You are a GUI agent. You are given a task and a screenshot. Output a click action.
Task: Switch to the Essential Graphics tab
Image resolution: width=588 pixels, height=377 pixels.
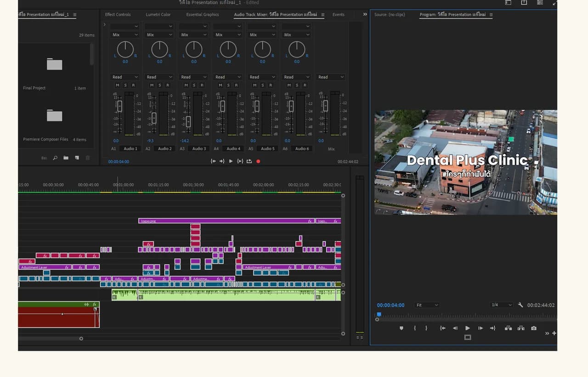tap(203, 15)
